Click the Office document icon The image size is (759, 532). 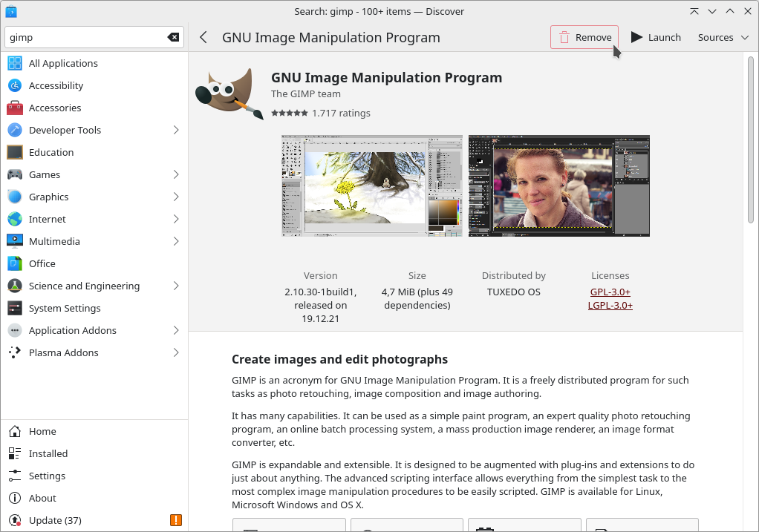coord(15,263)
